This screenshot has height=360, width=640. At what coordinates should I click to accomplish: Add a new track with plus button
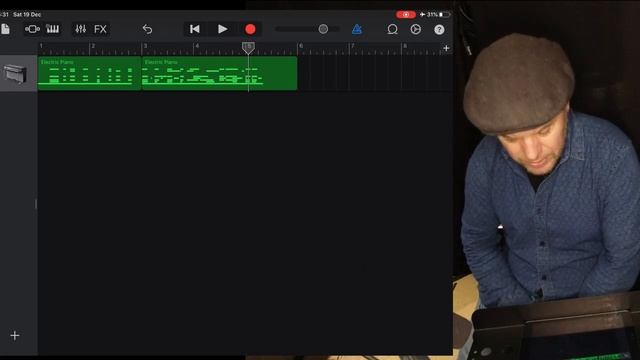(15, 336)
